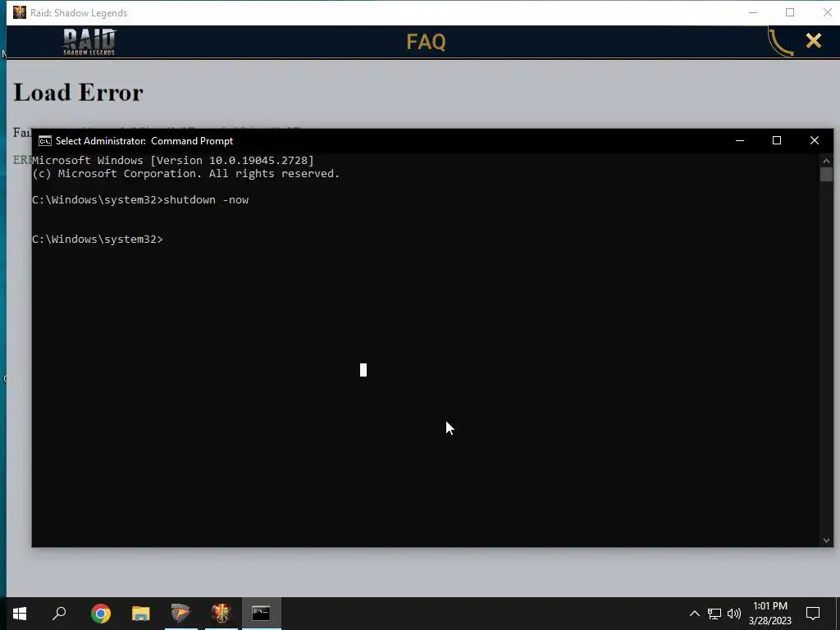840x630 pixels.
Task: Click the RAID Shadow Legends logo
Action: 89,42
